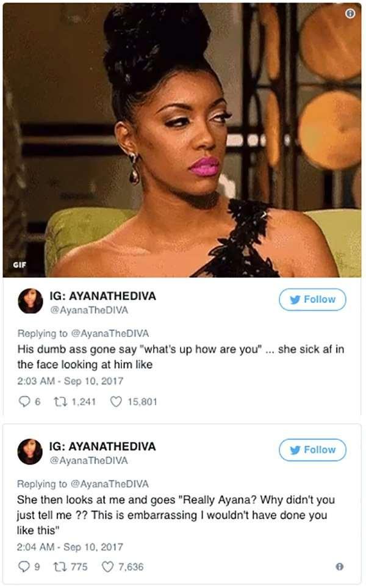Click the retweet icon showing 1,241
The image size is (366, 588).
coord(60,402)
